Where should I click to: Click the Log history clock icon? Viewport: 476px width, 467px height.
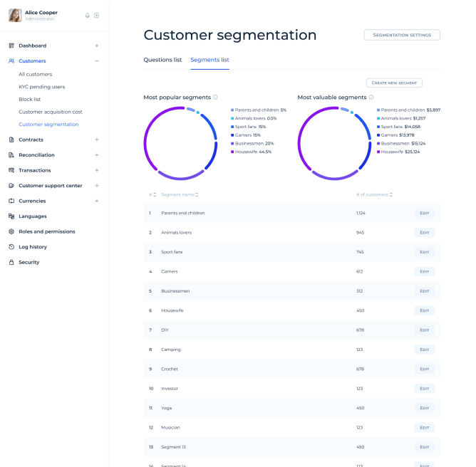[11, 247]
